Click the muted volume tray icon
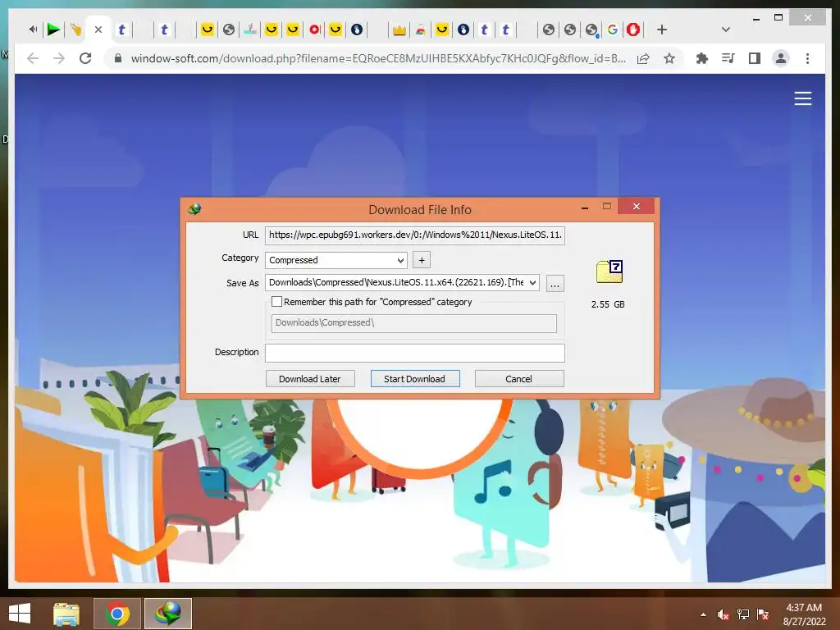Screen dimensions: 840x630 (724, 614)
